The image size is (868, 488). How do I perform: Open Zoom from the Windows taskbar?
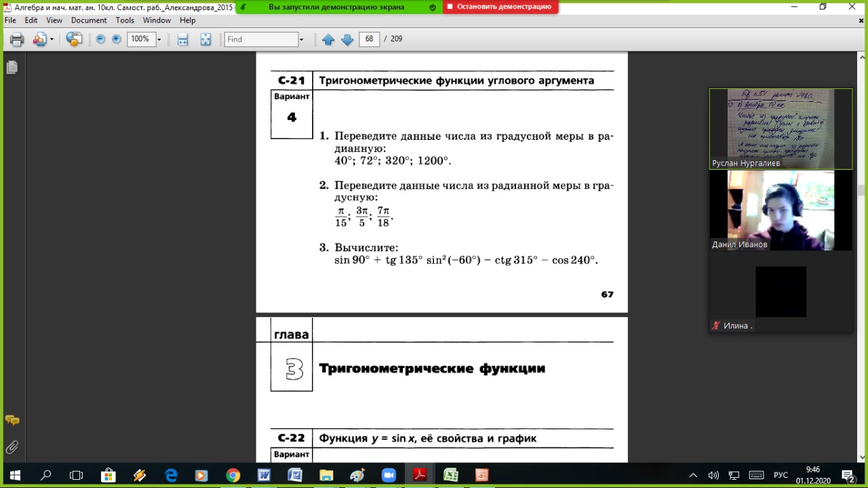coord(389,475)
